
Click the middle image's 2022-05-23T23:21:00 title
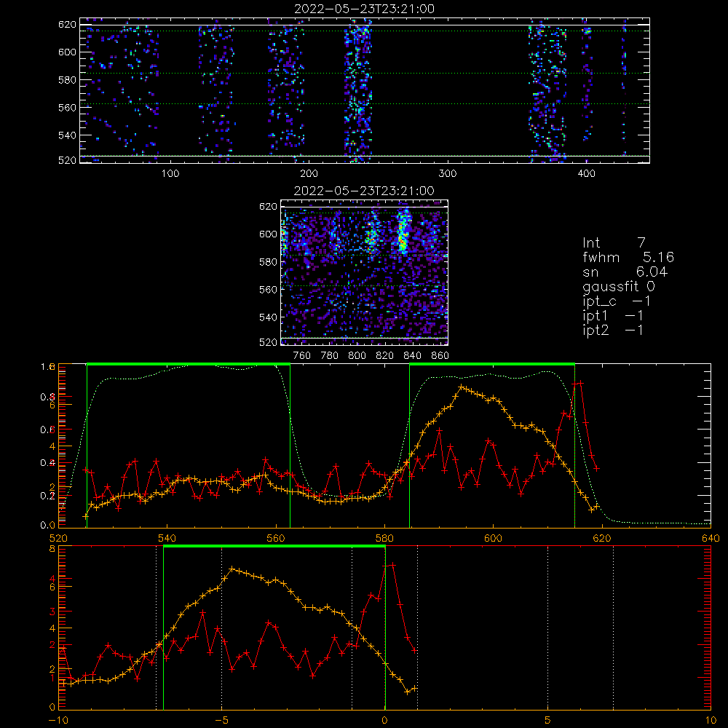tap(365, 191)
